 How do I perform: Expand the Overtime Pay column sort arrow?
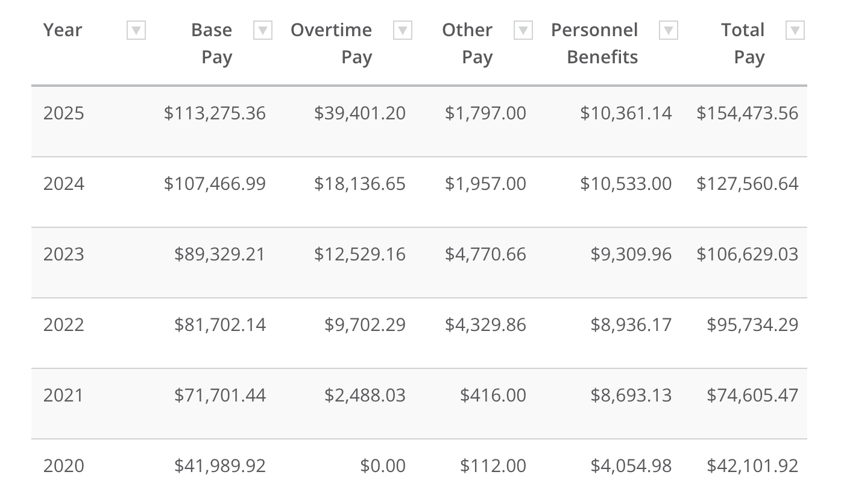click(403, 30)
